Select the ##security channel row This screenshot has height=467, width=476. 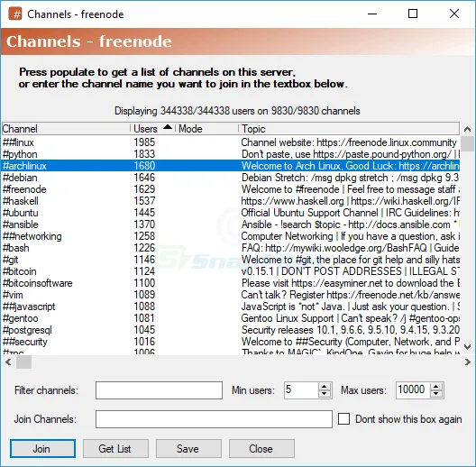pos(231,342)
